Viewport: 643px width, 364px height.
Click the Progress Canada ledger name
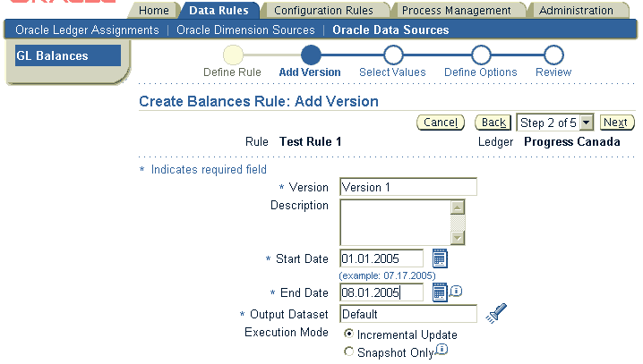[x=572, y=141]
